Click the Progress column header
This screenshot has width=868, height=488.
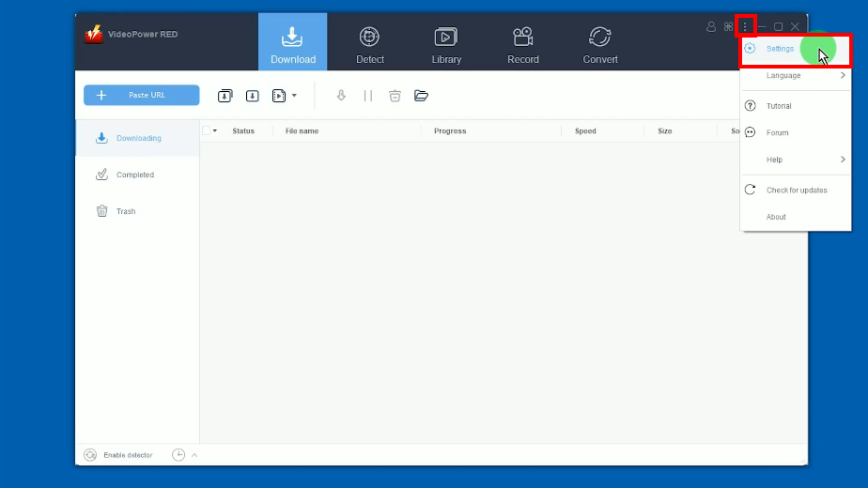click(x=450, y=131)
